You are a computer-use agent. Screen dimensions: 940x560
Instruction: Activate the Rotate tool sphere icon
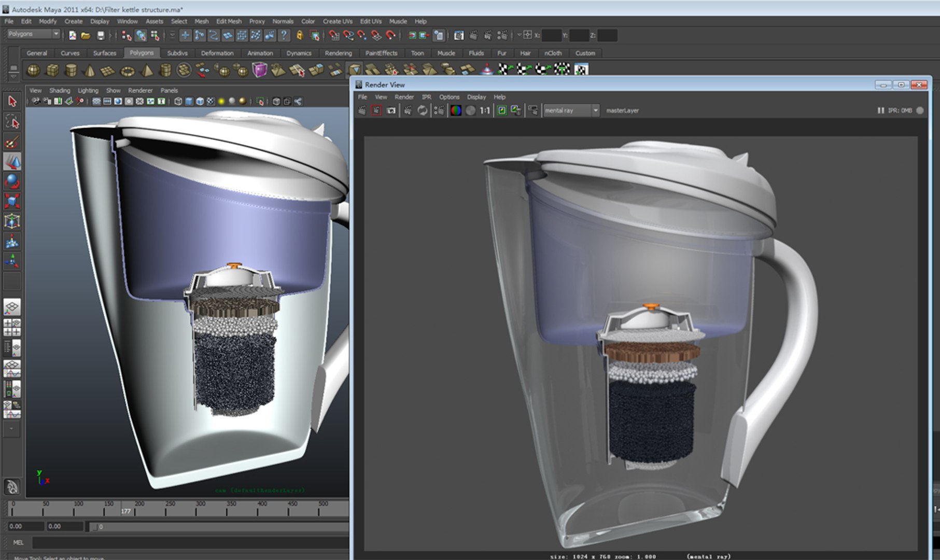12,181
